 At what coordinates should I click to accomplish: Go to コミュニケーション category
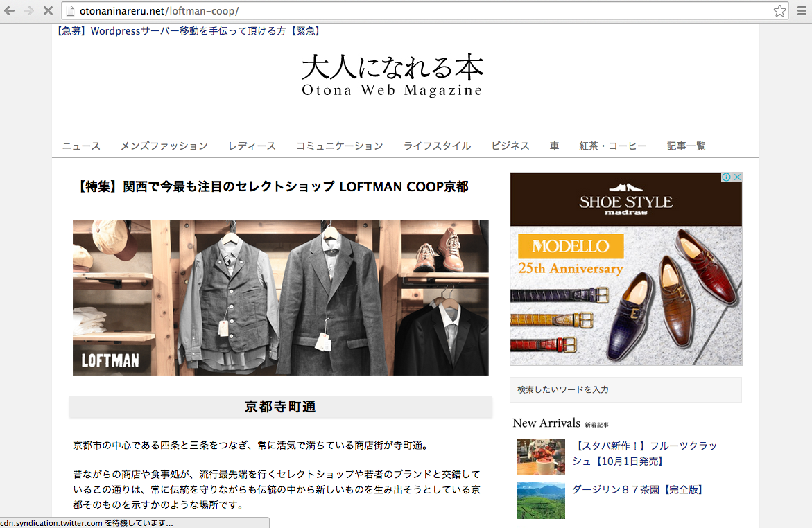[x=339, y=146]
